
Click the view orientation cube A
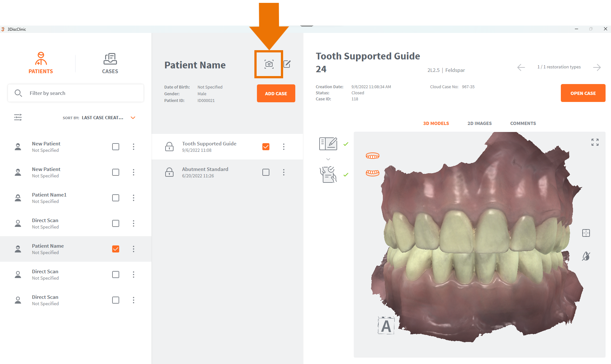(x=386, y=326)
